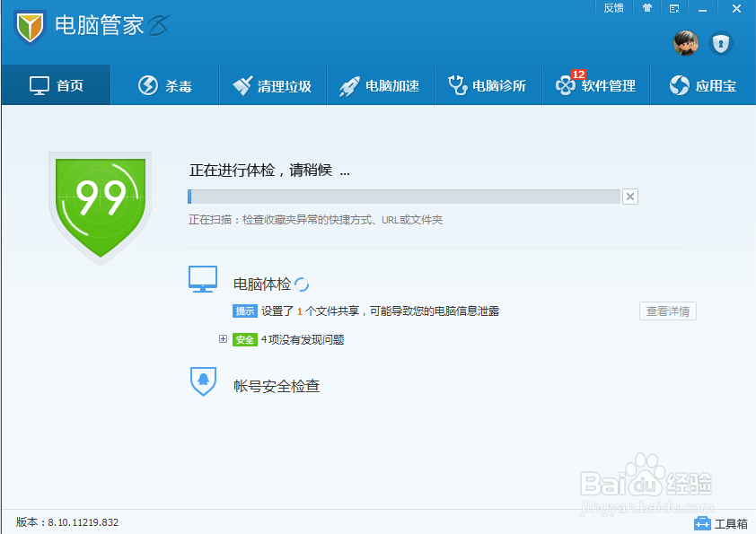Click the file sharing warning message
The height and width of the screenshot is (534, 756).
(x=380, y=311)
